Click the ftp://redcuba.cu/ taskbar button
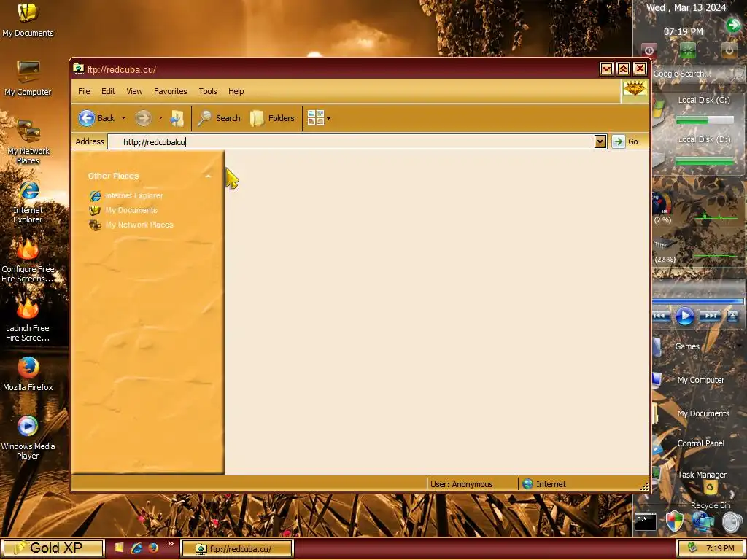 point(237,548)
